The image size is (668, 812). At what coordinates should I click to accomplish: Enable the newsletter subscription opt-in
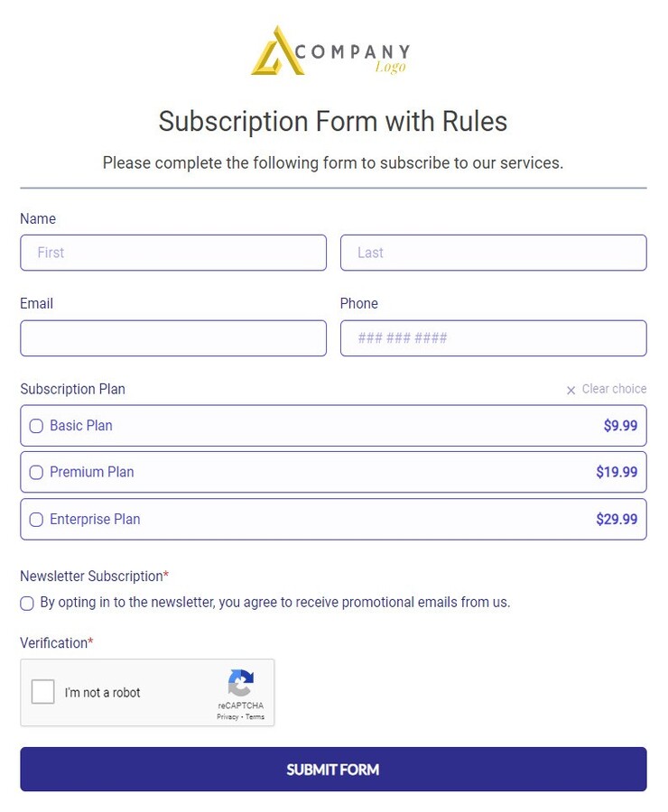[x=26, y=603]
